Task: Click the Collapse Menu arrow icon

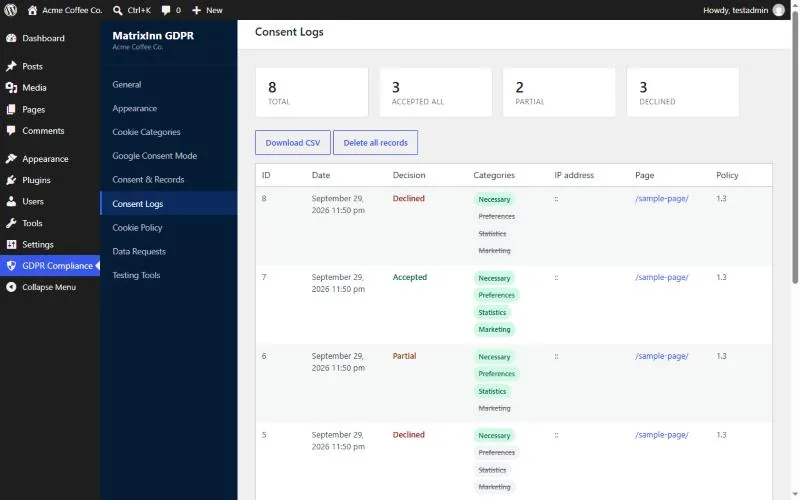Action: 11,287
